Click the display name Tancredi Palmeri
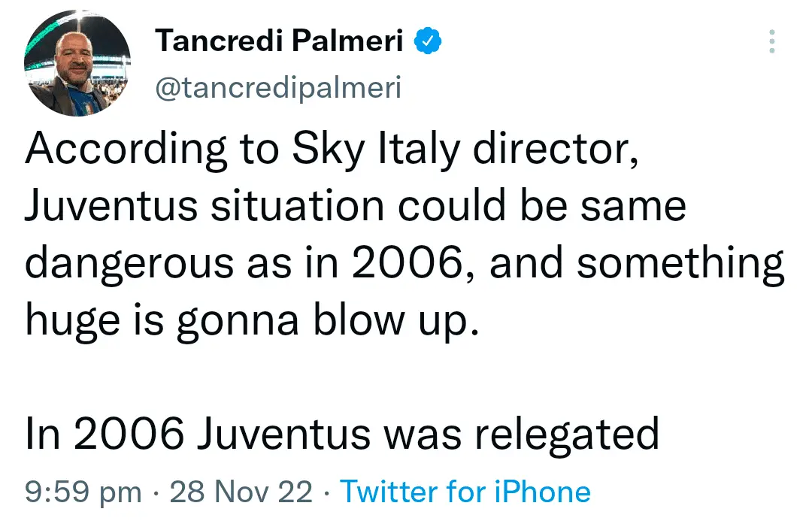The height and width of the screenshot is (524, 812). (x=279, y=42)
